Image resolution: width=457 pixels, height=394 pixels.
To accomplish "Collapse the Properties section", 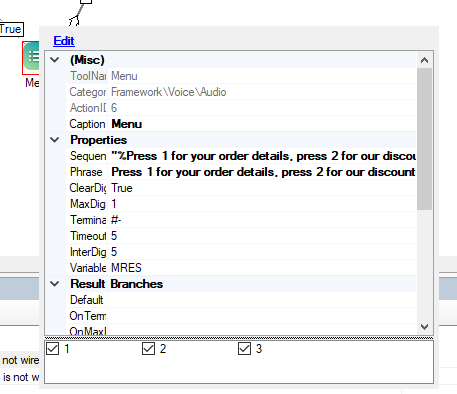I will [x=55, y=140].
